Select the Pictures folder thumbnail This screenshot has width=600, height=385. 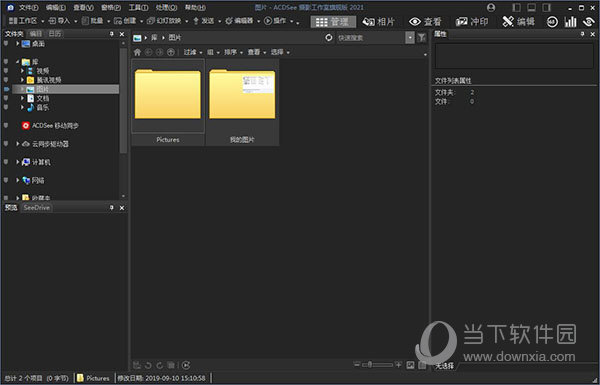(x=168, y=101)
